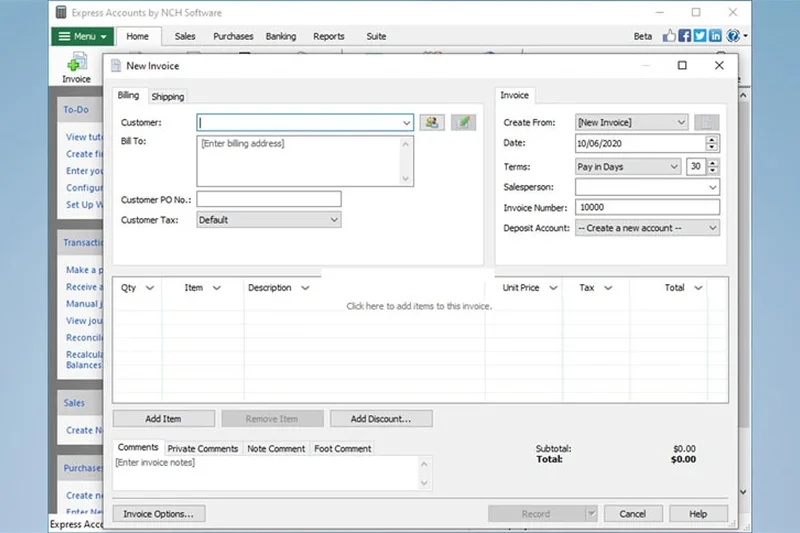Viewport: 800px width, 533px height.
Task: Click the Beta label in toolbar
Action: pos(643,36)
